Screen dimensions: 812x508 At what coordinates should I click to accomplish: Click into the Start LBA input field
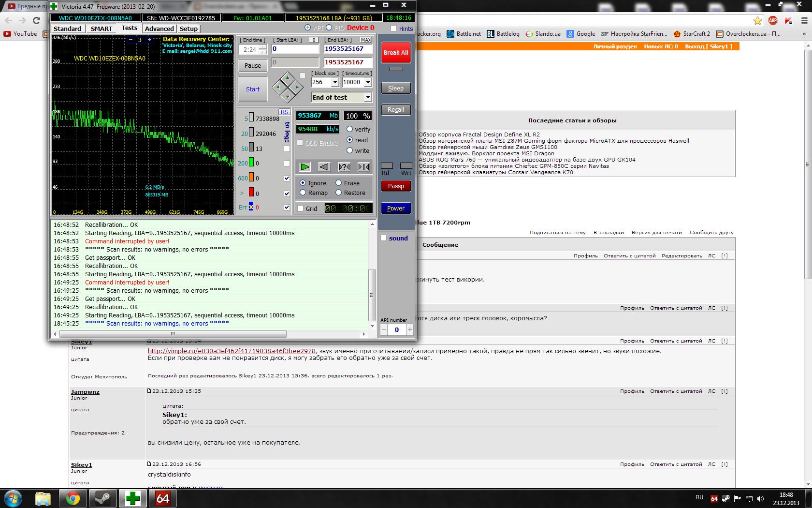295,49
